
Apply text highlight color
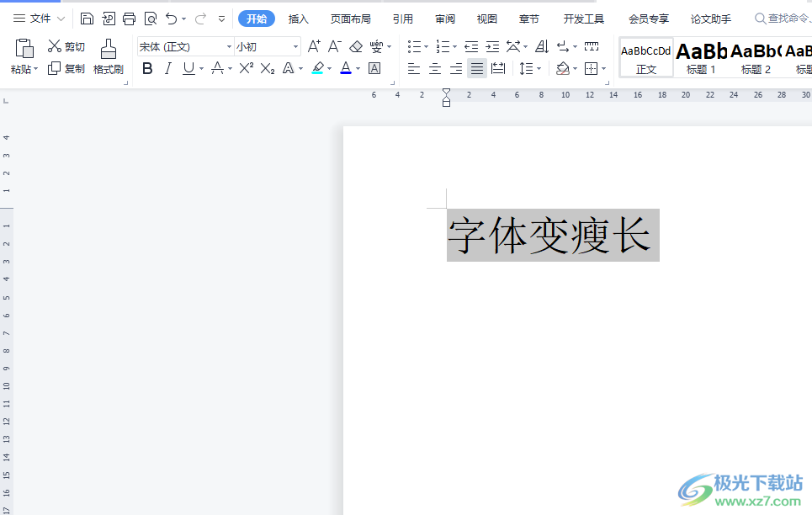pyautogui.click(x=318, y=68)
